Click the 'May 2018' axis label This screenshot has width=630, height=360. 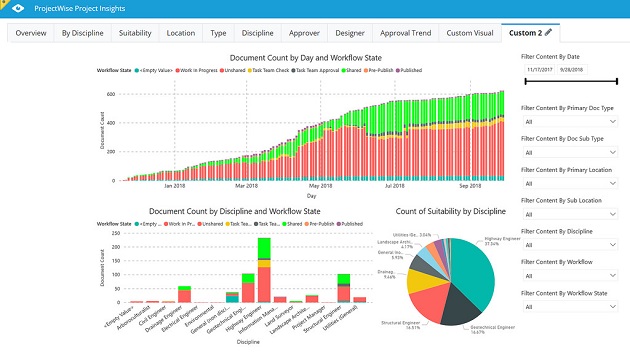320,186
